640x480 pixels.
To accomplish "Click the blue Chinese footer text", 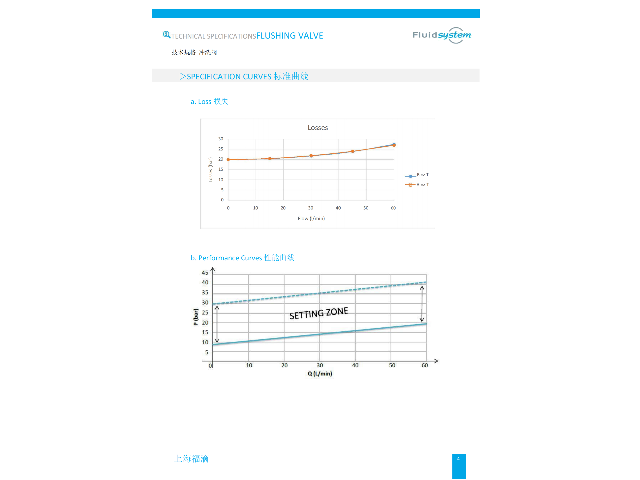I will (x=191, y=459).
